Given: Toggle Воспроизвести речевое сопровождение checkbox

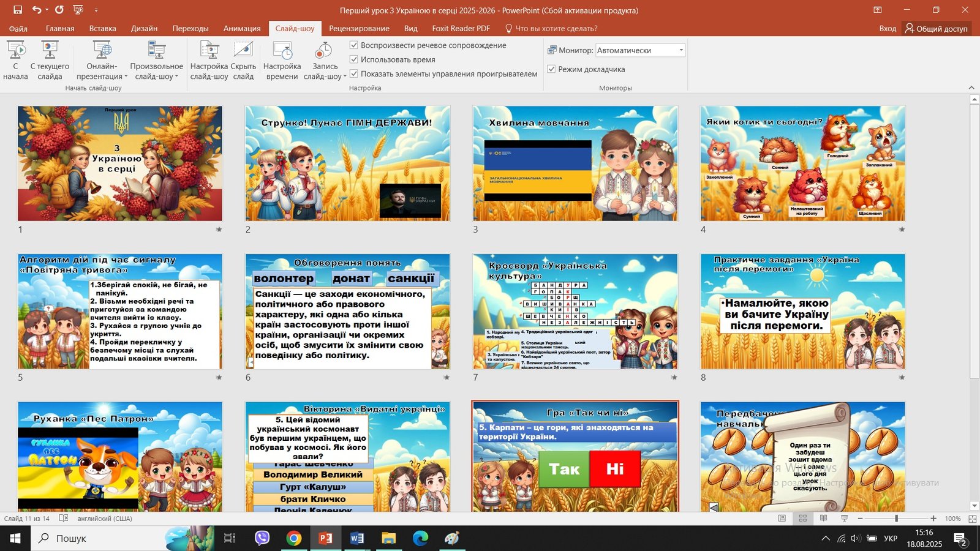Looking at the screenshot, I should tap(353, 45).
